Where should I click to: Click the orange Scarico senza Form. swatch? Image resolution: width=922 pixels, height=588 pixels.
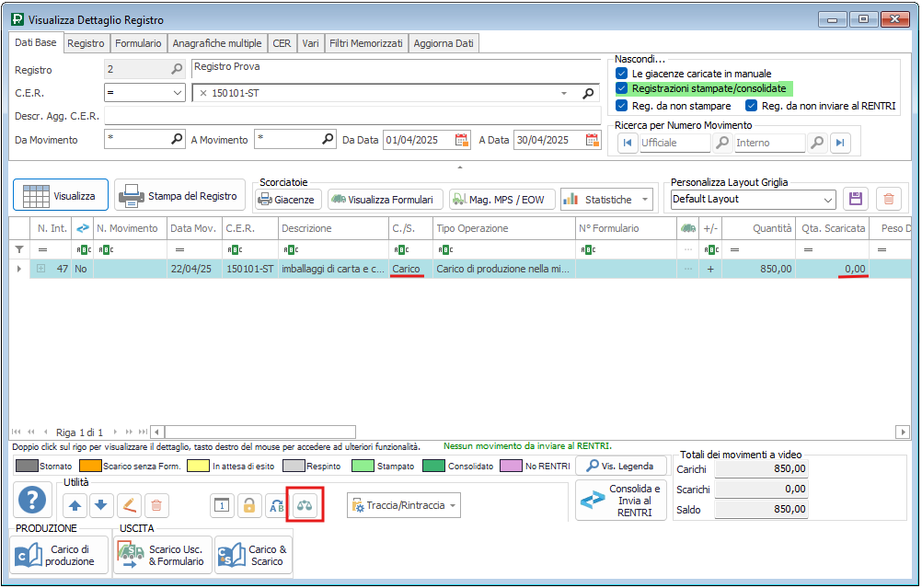point(89,466)
